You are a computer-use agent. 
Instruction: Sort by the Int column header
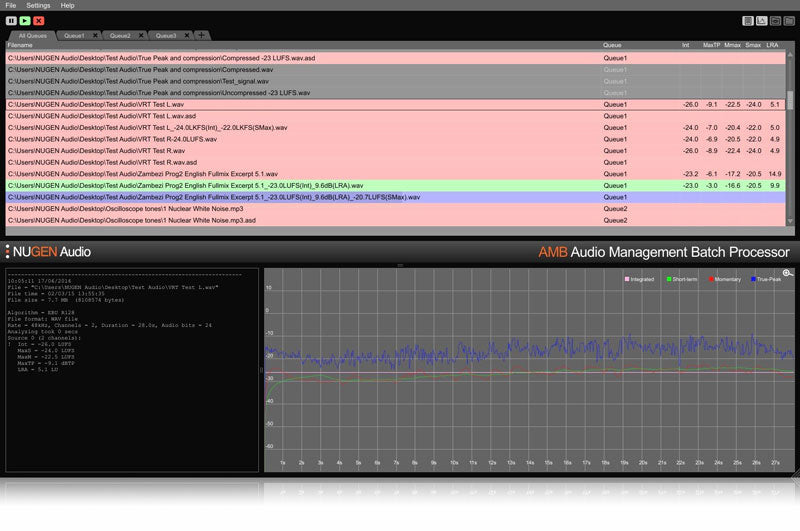(686, 45)
